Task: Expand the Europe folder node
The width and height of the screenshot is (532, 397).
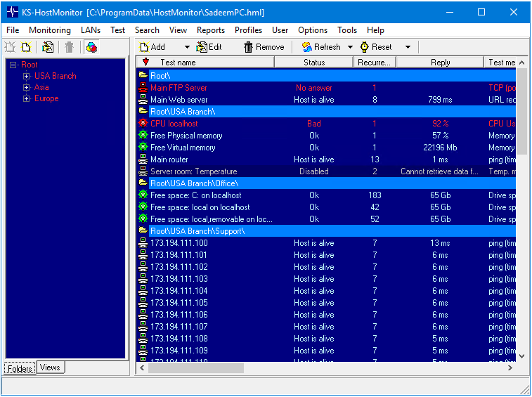Action: pyautogui.click(x=27, y=98)
